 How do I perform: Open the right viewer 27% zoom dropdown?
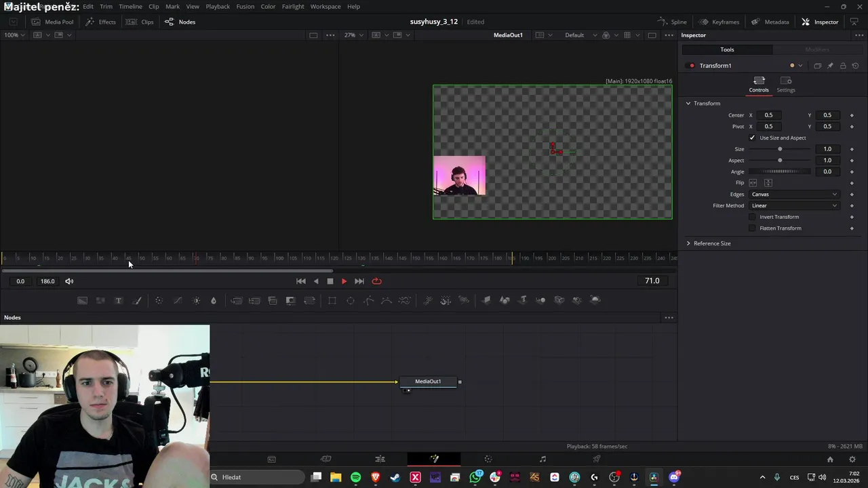pyautogui.click(x=354, y=35)
